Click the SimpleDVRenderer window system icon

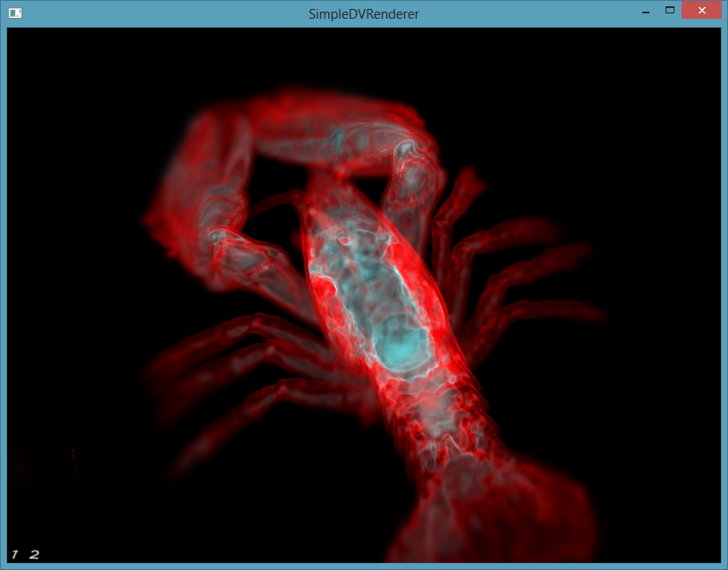pos(15,13)
